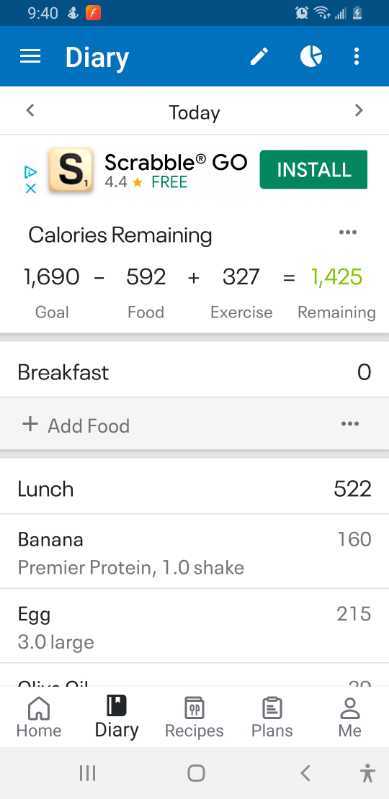Tap the pencil edit icon
Screen dimensions: 389x799
[259, 57]
